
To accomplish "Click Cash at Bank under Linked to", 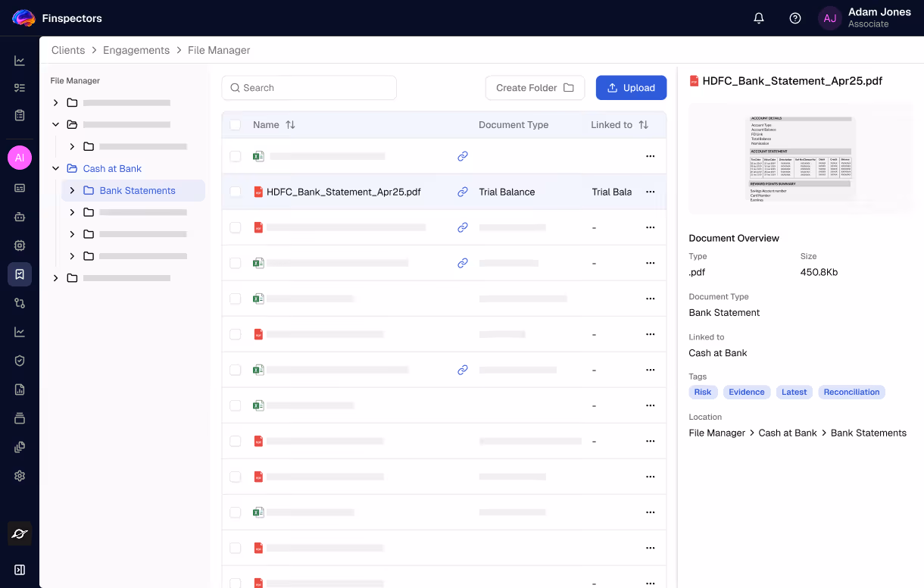I will click(718, 352).
